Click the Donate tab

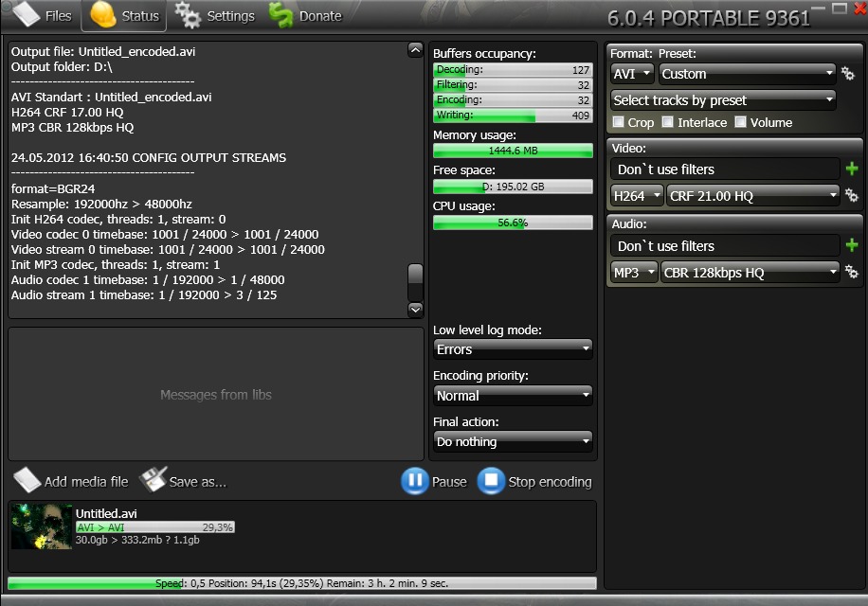point(305,16)
